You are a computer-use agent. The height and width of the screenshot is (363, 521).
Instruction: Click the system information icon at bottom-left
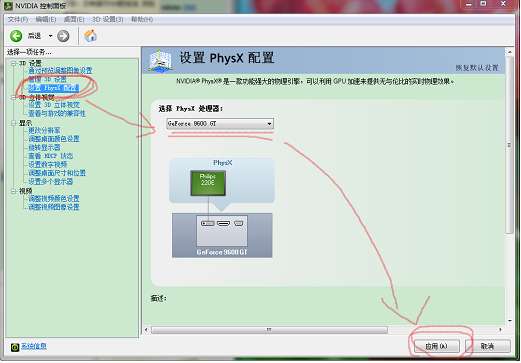point(15,347)
